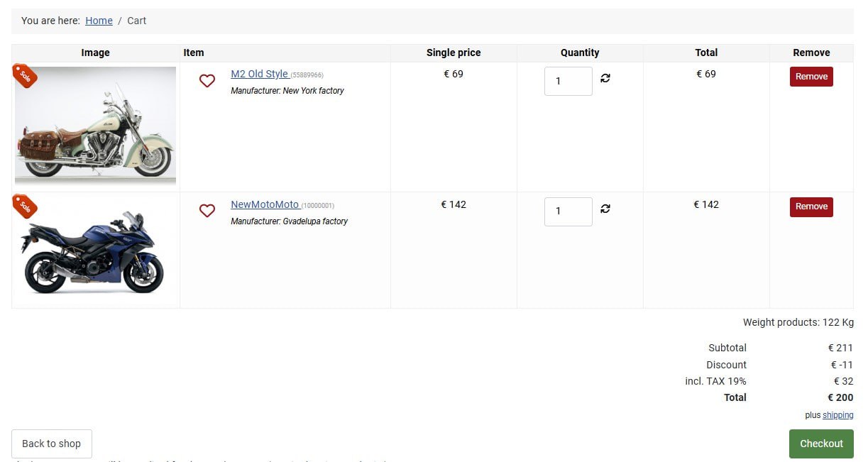868x462 pixels.
Task: Open the shipping info link
Action: (838, 415)
